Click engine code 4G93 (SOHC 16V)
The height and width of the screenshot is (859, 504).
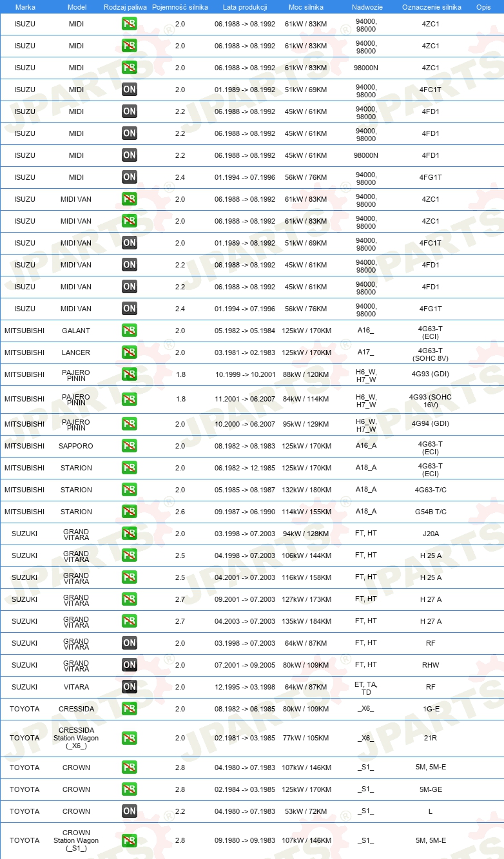(431, 400)
